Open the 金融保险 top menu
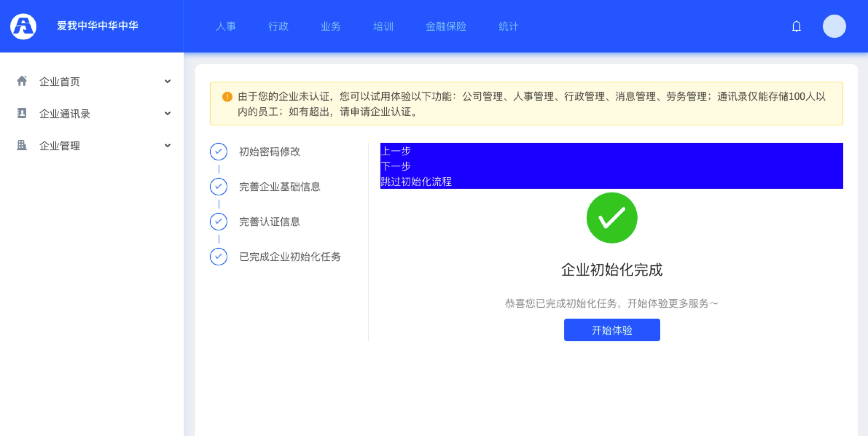 pos(446,26)
